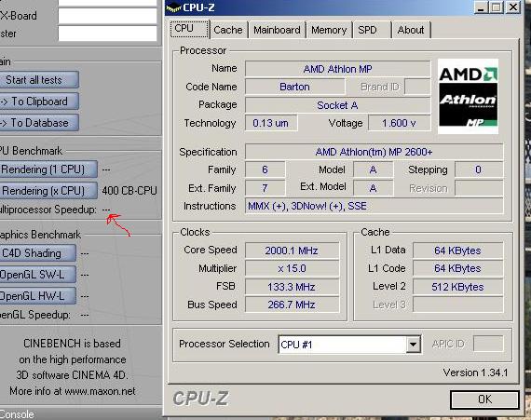The height and width of the screenshot is (420, 531).
Task: Click the FSB value '133.3 MHz'
Action: point(292,287)
